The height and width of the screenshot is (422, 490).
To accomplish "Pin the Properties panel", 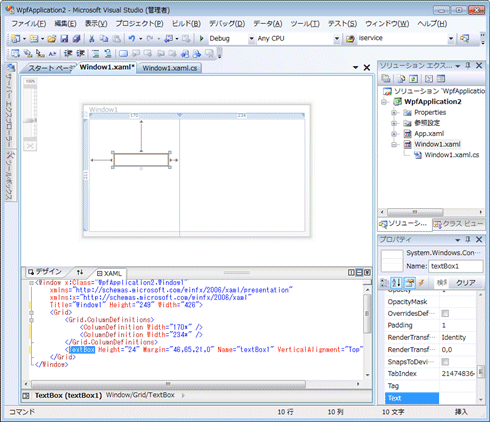I will coord(468,239).
